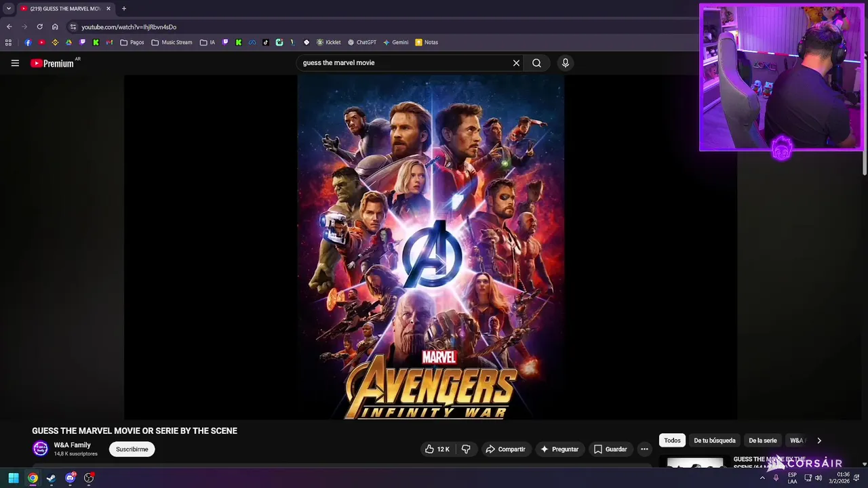
Task: Select the 'De tu búsqueda' chip
Action: point(715,441)
